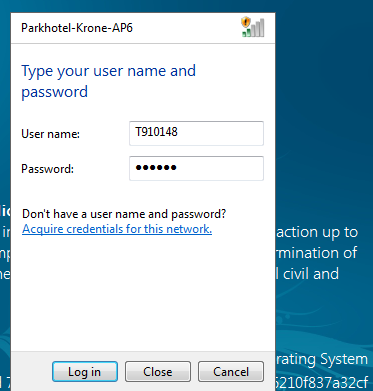Screen dimensions: 373x391
Task: Cancel the network login dialog
Action: (x=231, y=372)
